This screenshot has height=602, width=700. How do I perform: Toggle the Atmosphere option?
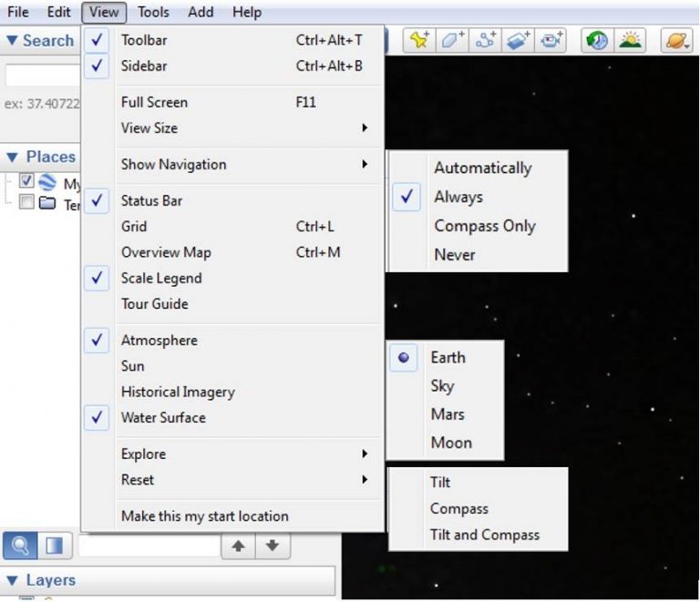pos(232,341)
